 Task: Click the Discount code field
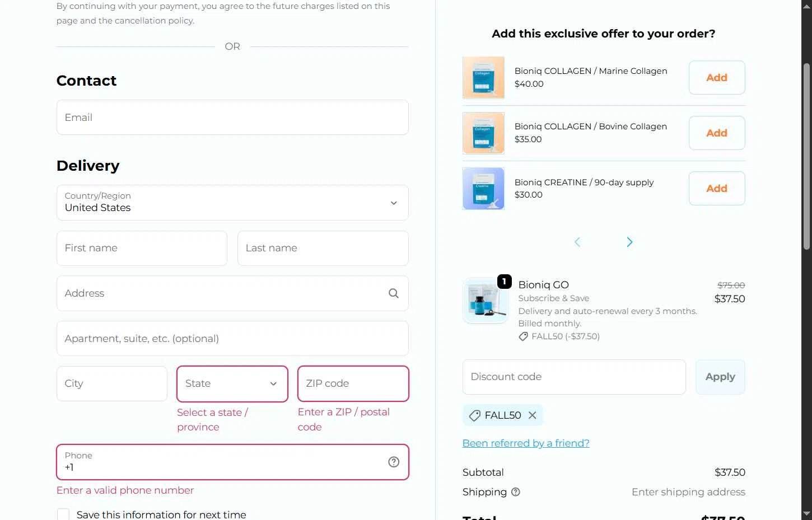click(x=574, y=377)
